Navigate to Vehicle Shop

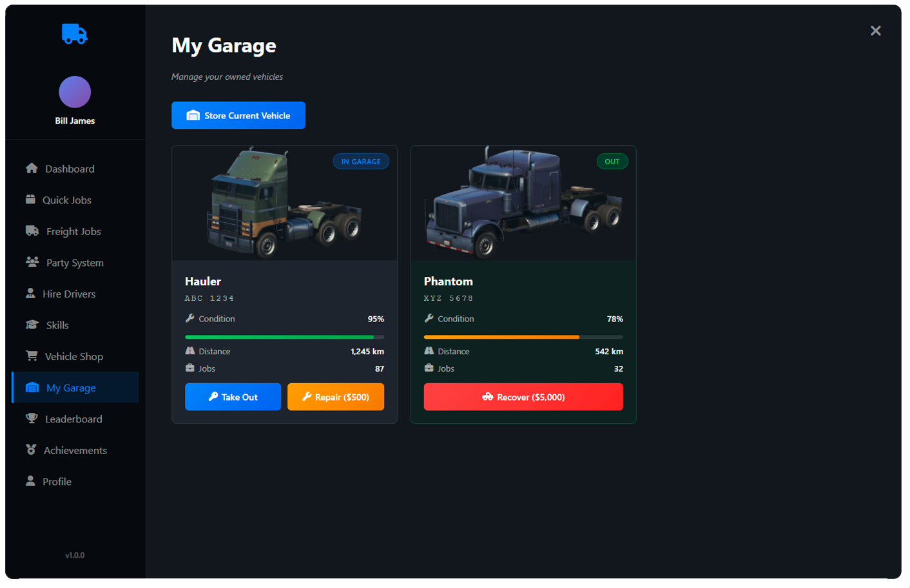(x=75, y=356)
